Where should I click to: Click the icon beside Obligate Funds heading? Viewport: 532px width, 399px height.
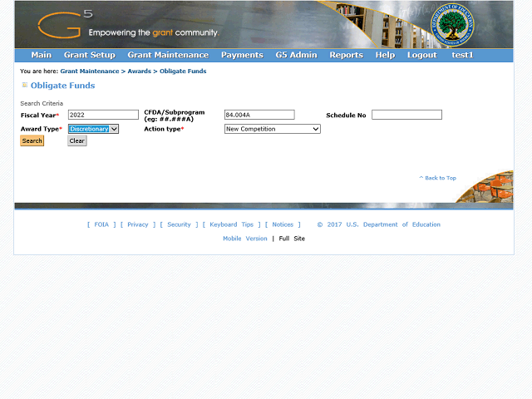[x=25, y=85]
